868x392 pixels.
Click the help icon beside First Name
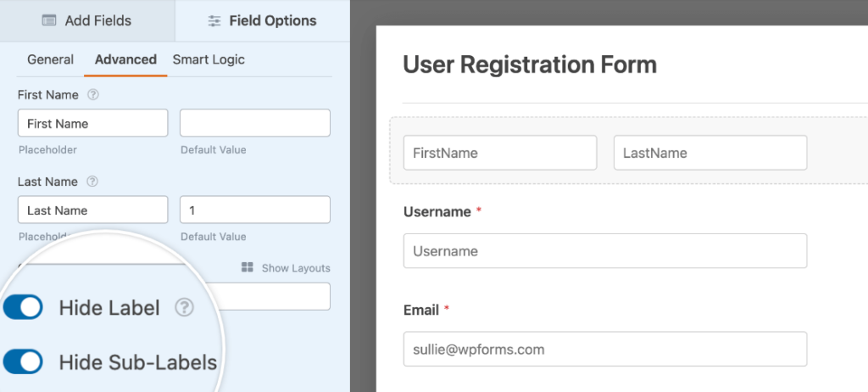pyautogui.click(x=93, y=95)
